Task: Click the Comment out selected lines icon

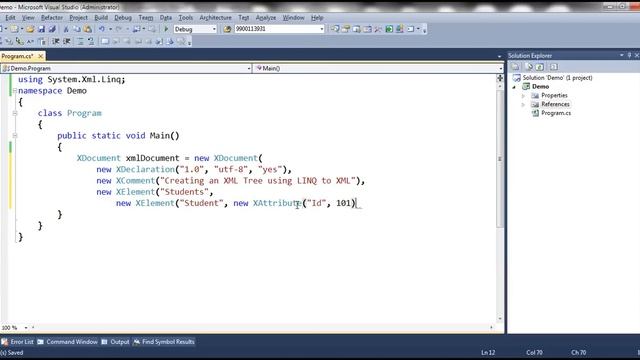Action: coord(80,41)
